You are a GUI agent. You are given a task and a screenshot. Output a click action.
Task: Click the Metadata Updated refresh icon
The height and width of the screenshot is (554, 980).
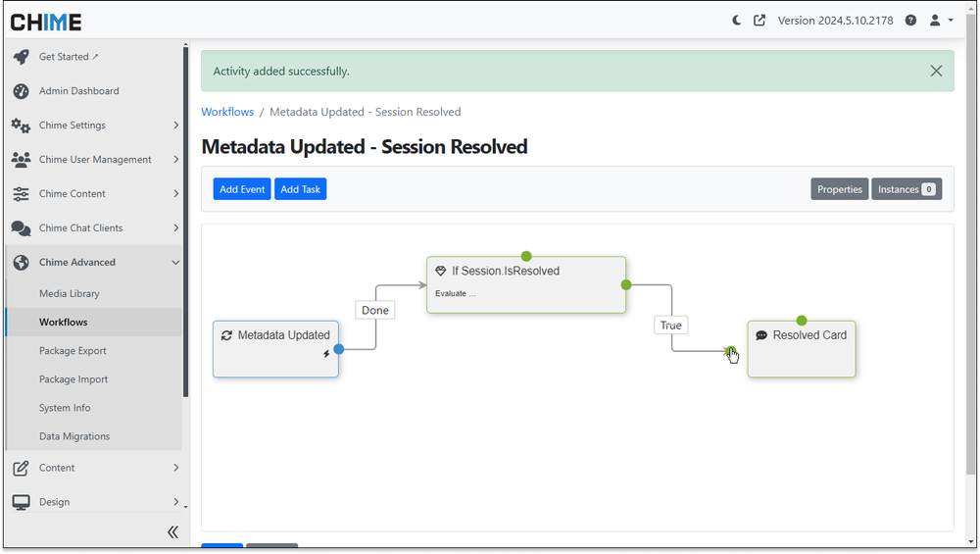pyautogui.click(x=226, y=335)
